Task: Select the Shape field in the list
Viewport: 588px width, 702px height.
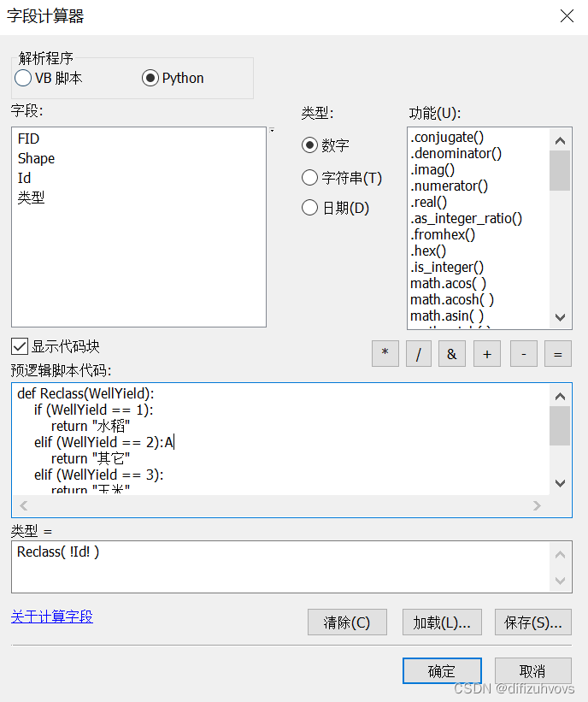Action: pos(36,158)
